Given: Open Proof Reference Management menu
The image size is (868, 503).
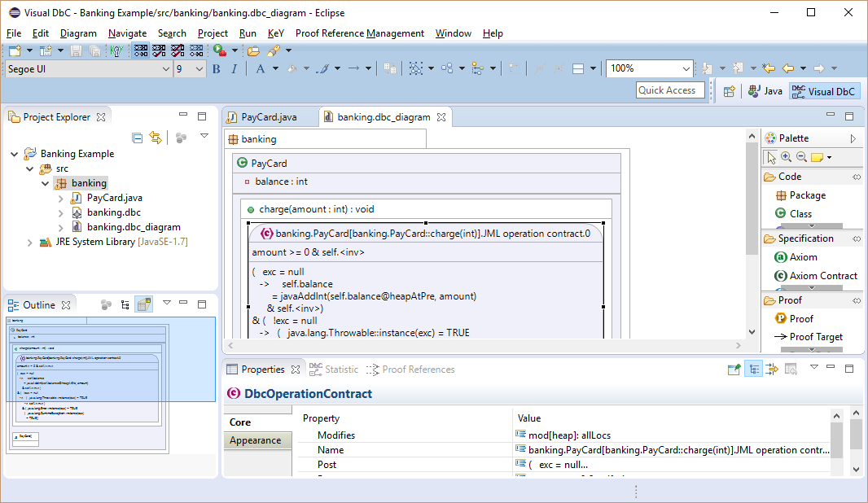Looking at the screenshot, I should [359, 33].
